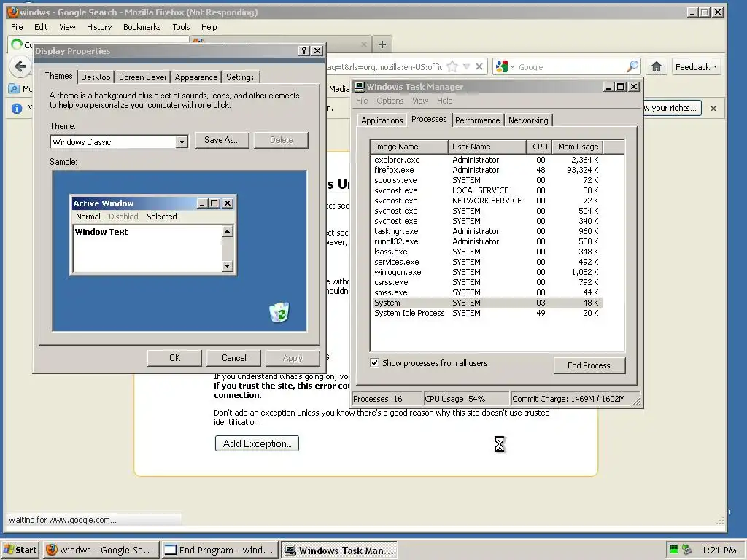Open the Theme dropdown list

(x=182, y=142)
